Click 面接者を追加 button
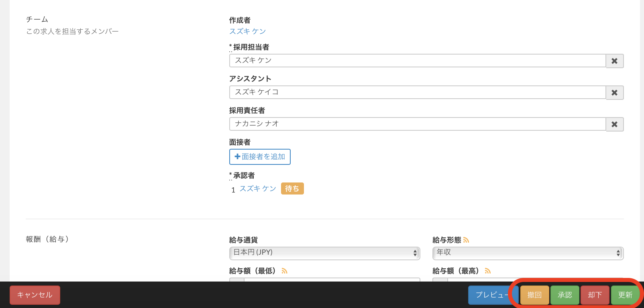Viewport: 644px width, 308px height. [x=260, y=157]
